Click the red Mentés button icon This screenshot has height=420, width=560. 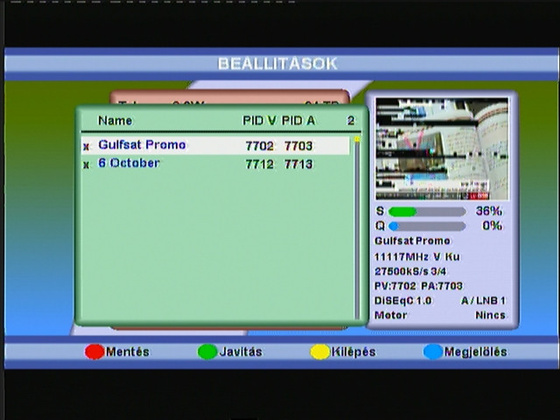pos(94,352)
